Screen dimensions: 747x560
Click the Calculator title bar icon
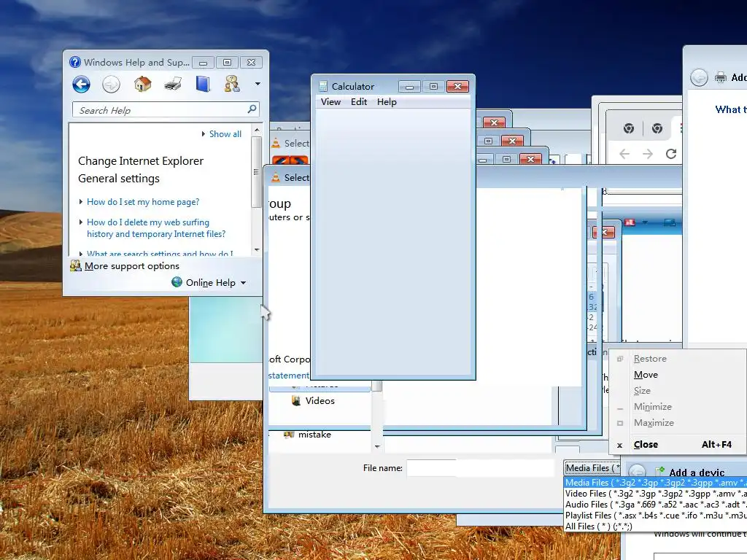click(x=323, y=86)
